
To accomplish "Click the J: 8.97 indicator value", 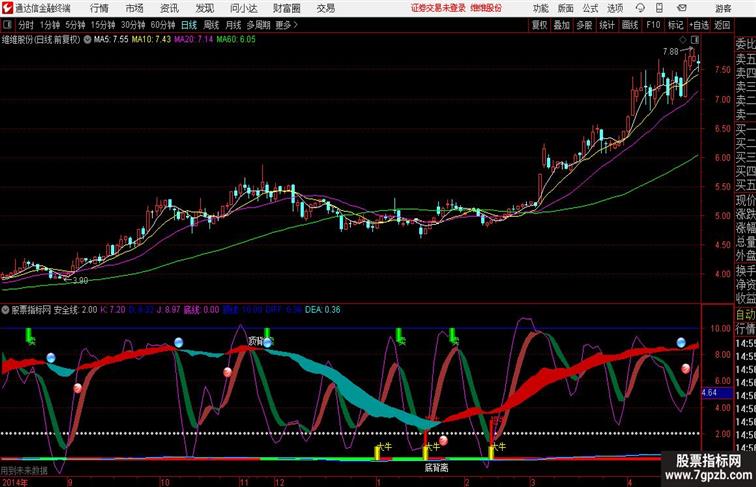I will pyautogui.click(x=168, y=310).
